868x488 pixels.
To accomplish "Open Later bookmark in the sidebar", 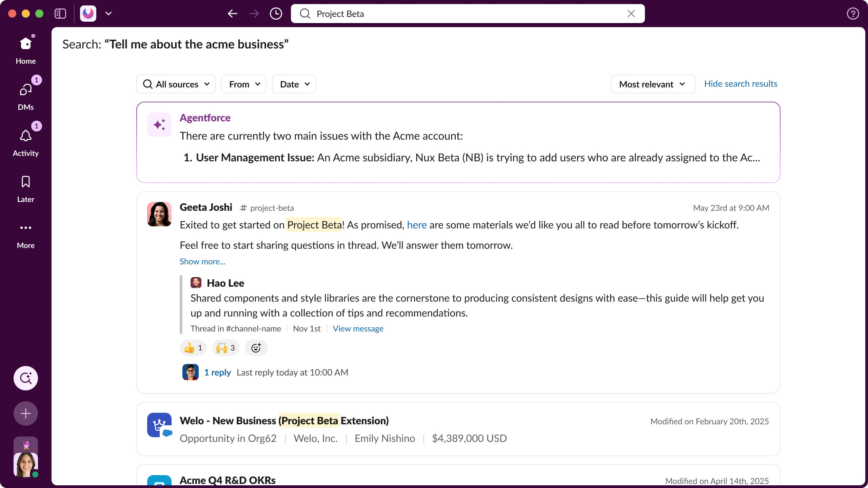I will (26, 189).
